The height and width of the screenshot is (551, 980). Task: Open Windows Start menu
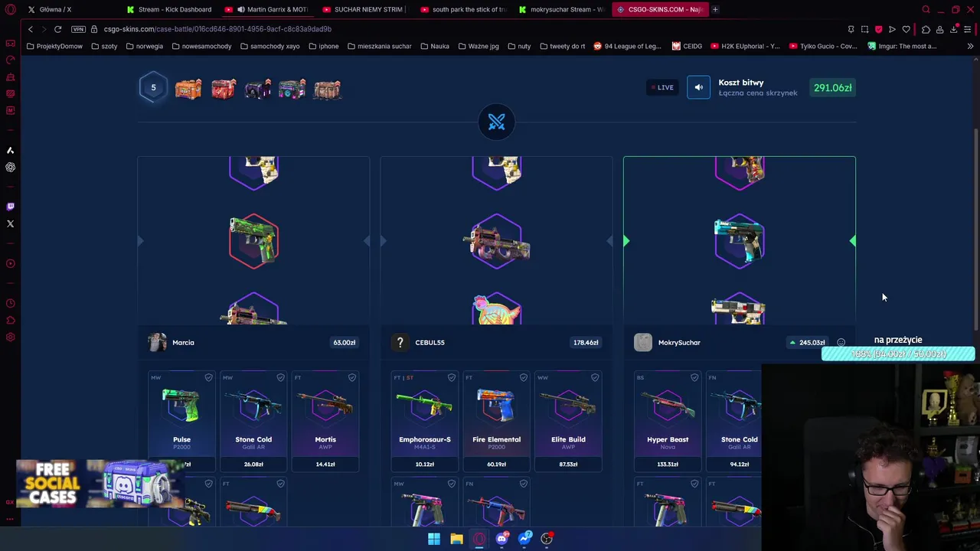tap(434, 539)
